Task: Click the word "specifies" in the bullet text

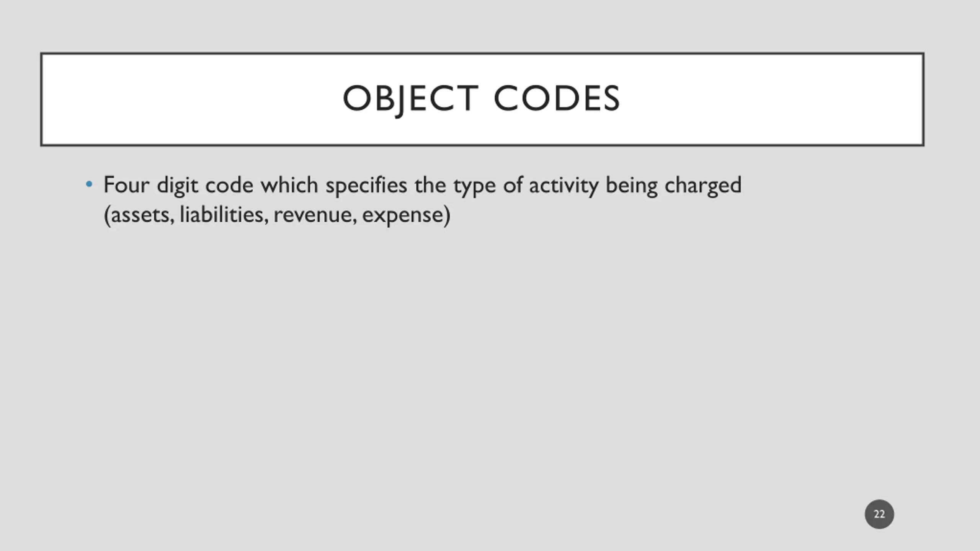Action: [366, 186]
